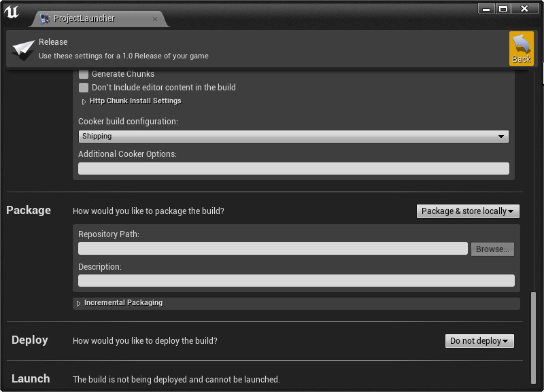
Task: Open the Do not deploy dropdown
Action: pos(479,341)
